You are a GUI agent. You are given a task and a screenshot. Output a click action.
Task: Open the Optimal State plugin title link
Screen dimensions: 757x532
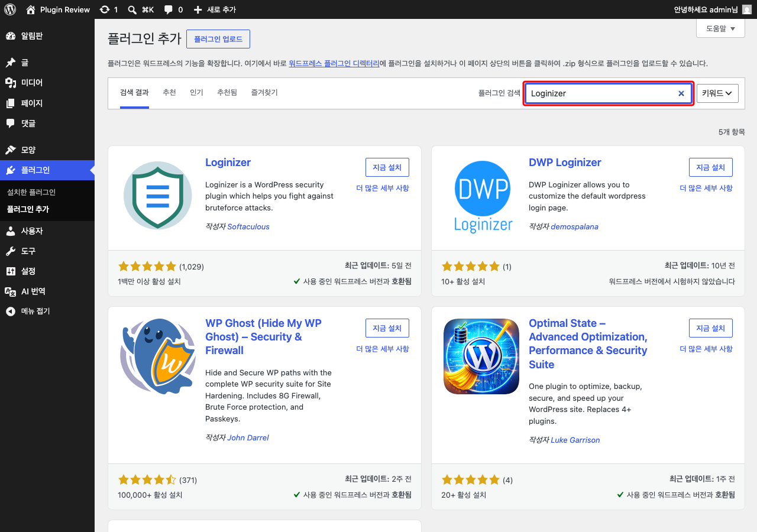click(x=588, y=344)
